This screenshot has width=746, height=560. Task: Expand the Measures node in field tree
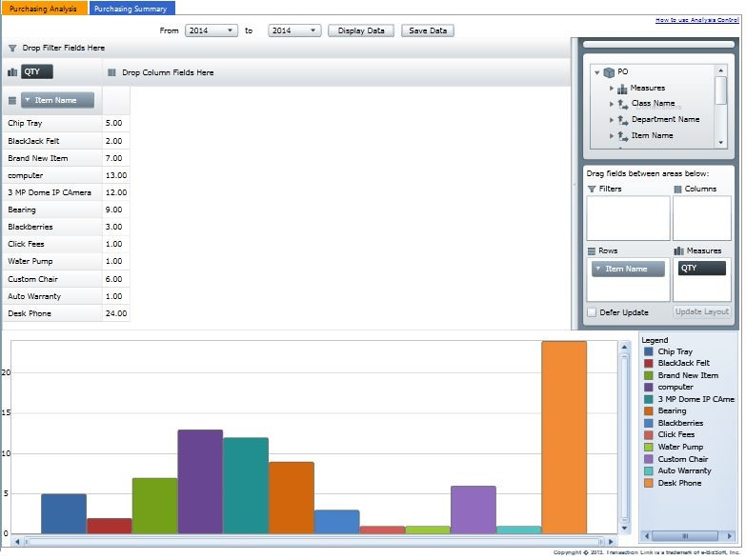[612, 88]
